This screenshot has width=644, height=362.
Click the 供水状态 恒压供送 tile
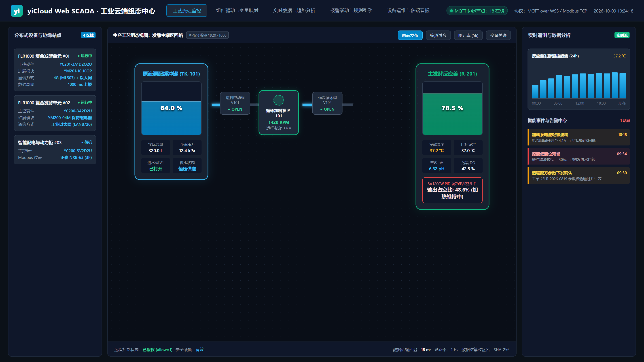[x=187, y=166]
